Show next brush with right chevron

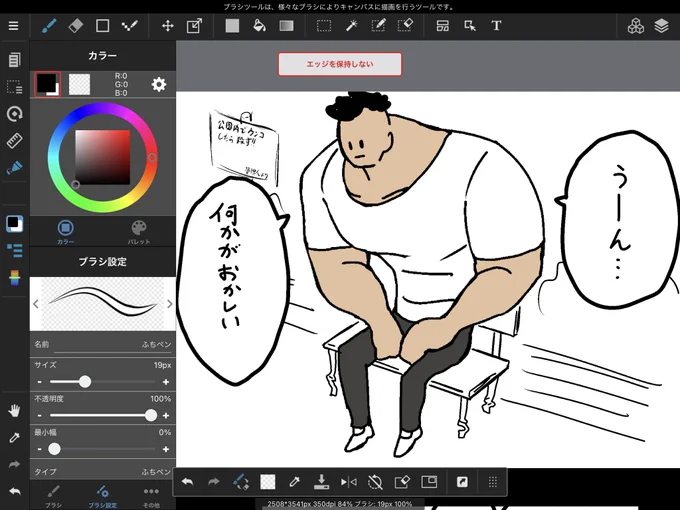(x=170, y=304)
